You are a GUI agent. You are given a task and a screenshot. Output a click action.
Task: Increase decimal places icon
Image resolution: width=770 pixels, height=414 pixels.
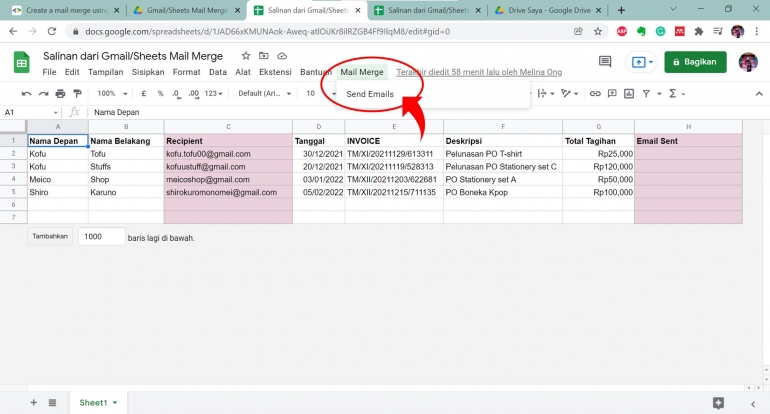(193, 93)
